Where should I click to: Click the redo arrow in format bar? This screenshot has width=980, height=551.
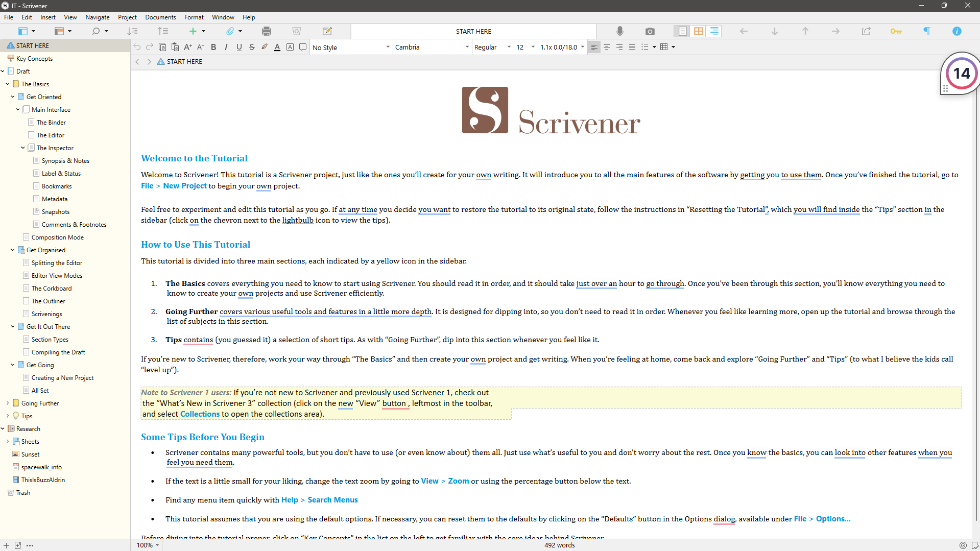[150, 47]
